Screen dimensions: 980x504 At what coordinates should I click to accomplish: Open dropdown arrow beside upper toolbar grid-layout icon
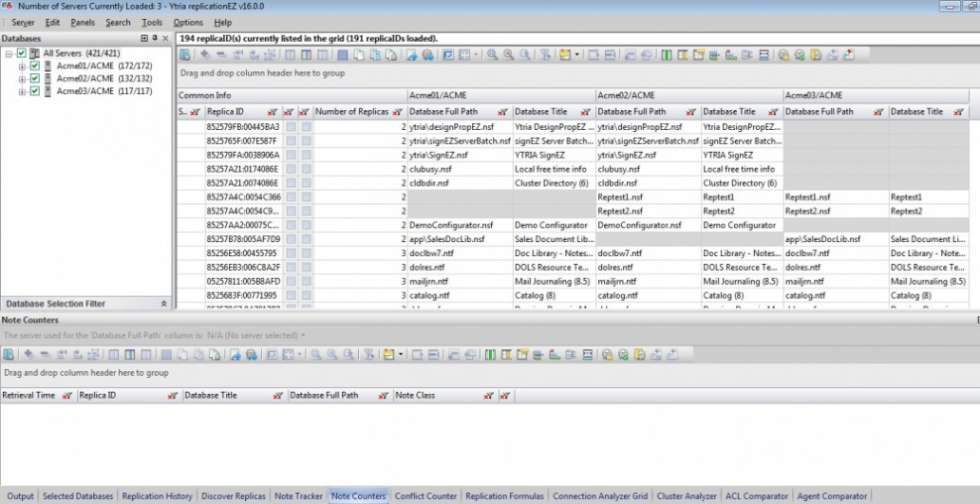pyautogui.click(x=477, y=54)
